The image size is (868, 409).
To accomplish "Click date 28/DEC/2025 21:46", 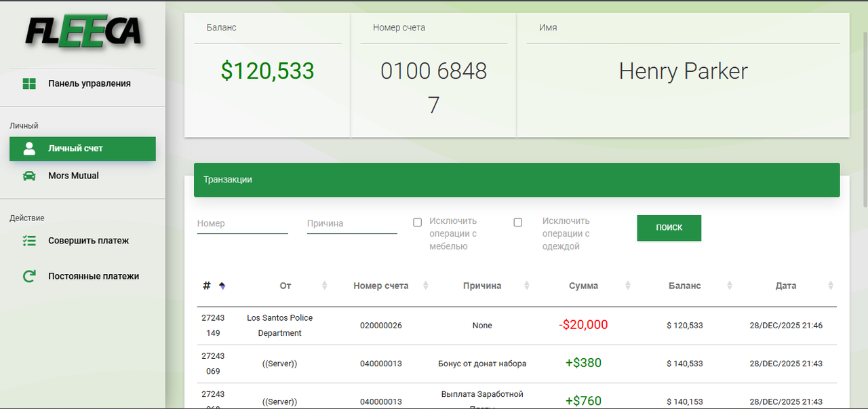I will point(786,326).
